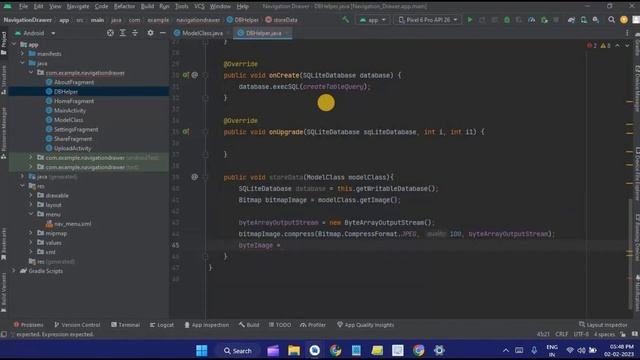Viewport: 640px width, 360px height.
Task: Click the taskbar Search box
Action: click(x=238, y=351)
